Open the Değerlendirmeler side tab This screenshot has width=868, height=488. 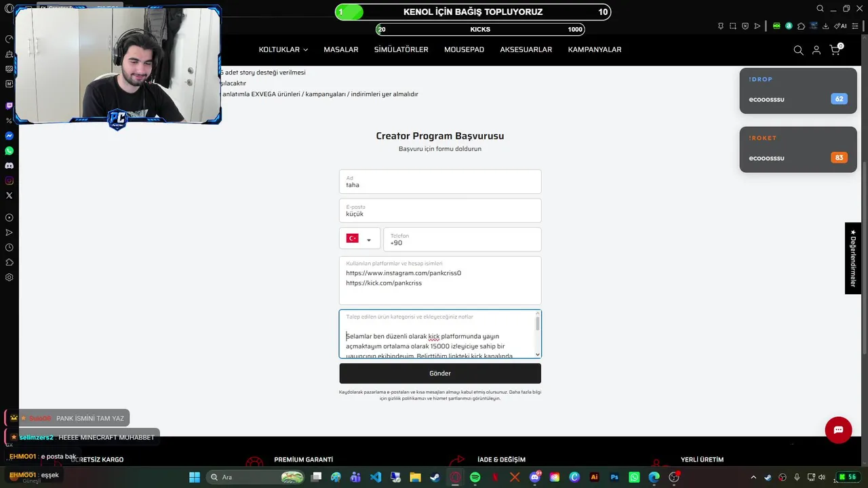(x=853, y=258)
